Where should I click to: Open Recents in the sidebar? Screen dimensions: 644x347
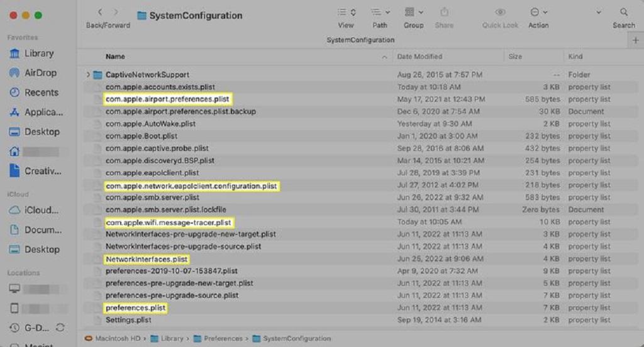tap(34, 92)
